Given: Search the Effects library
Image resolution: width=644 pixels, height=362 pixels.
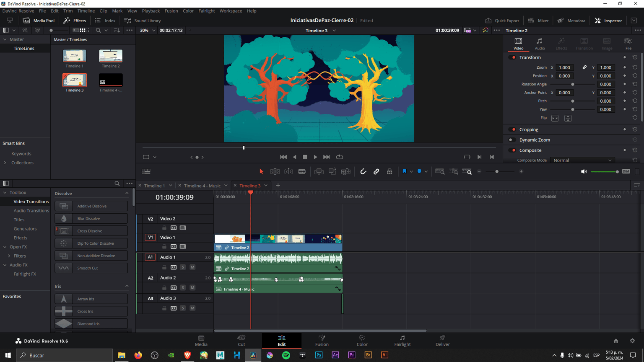Looking at the screenshot, I should click(x=117, y=184).
